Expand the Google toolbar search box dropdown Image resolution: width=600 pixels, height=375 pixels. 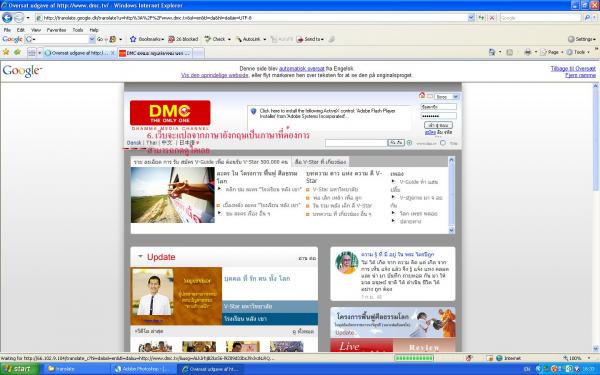[x=92, y=39]
